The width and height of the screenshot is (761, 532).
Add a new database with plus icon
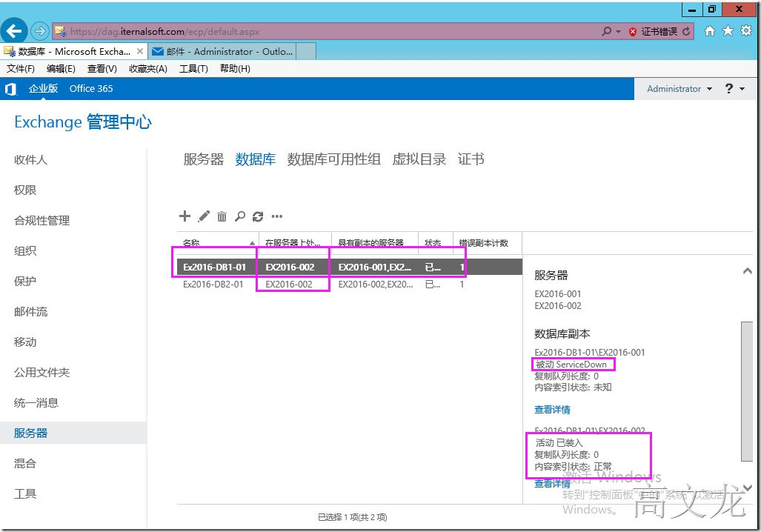[x=185, y=216]
